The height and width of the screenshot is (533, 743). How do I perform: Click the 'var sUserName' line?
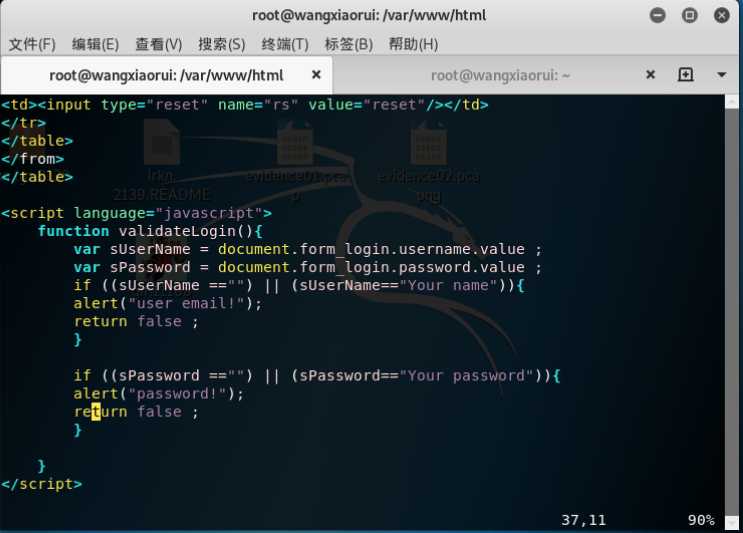(308, 249)
